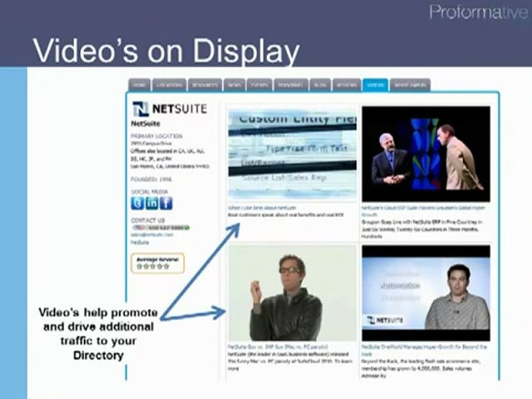The image size is (532, 399).
Task: Click the 'SOCIAL MEDIA' heading
Action: coord(149,192)
